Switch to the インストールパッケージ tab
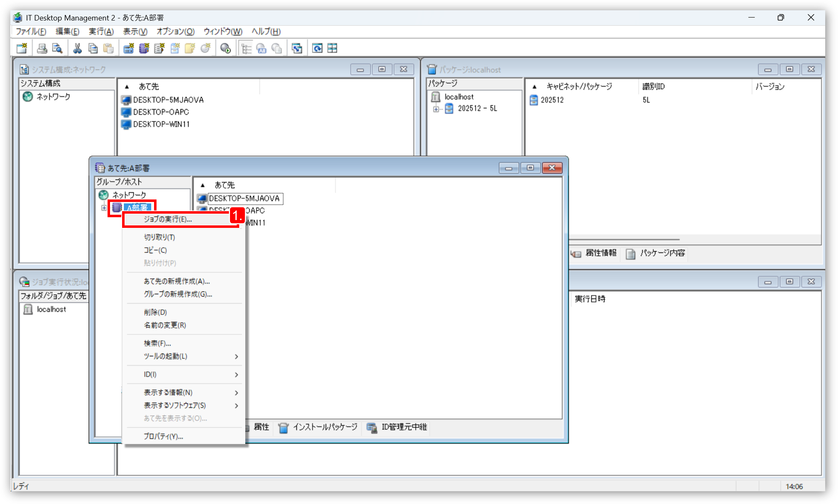The width and height of the screenshot is (838, 504). (x=318, y=427)
